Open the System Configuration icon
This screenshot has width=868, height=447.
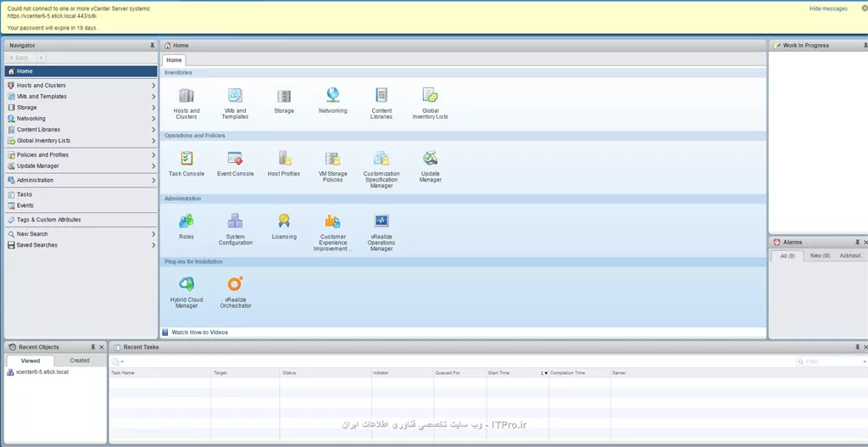236,221
